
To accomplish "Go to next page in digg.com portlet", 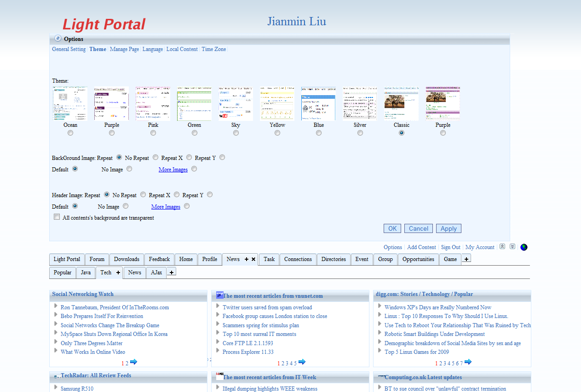I will [468, 362].
